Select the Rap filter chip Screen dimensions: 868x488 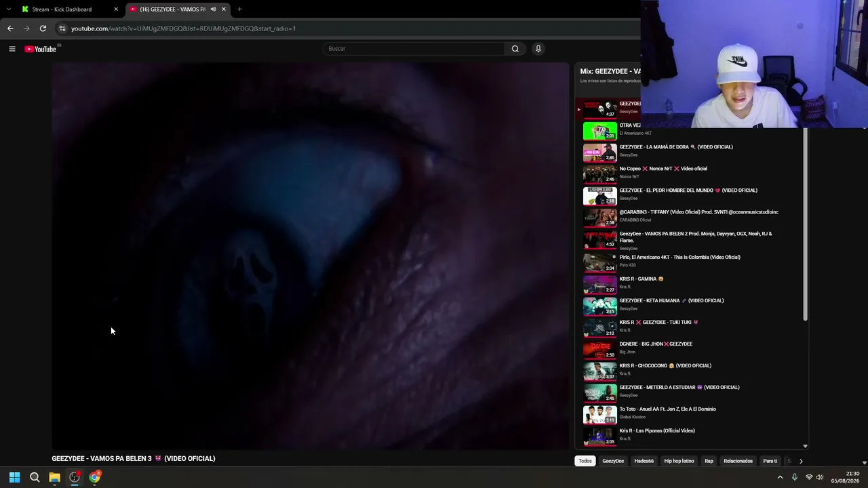[x=709, y=461]
